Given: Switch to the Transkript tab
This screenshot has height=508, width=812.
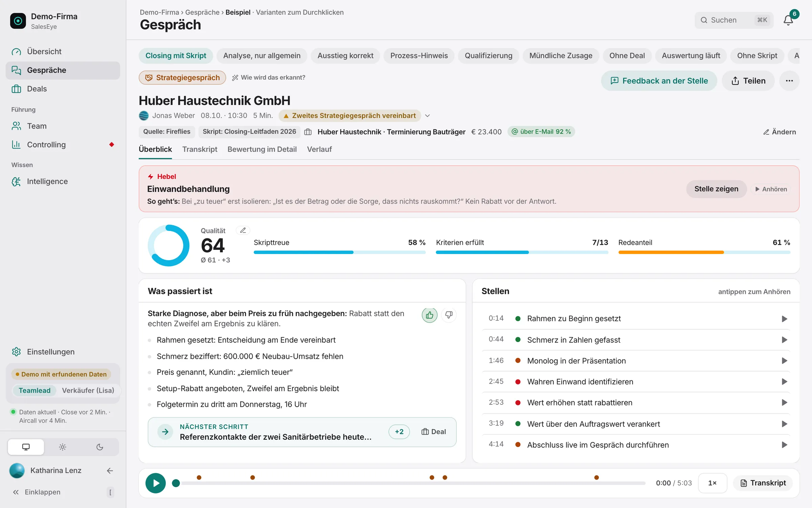Looking at the screenshot, I should pyautogui.click(x=200, y=149).
